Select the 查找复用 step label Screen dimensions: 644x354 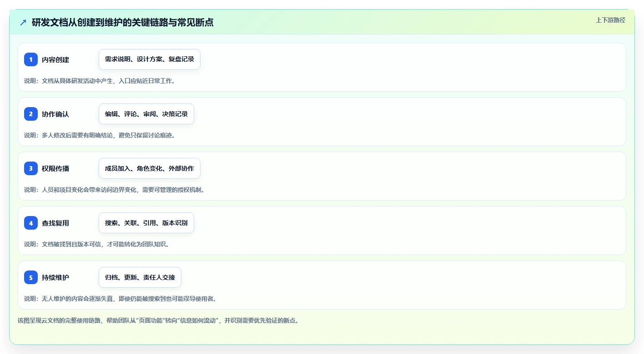[55, 223]
